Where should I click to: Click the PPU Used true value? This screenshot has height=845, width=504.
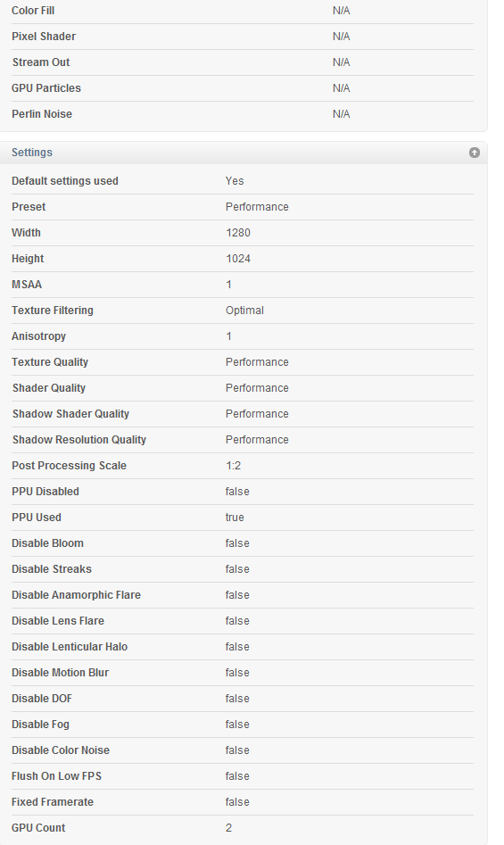point(235,518)
